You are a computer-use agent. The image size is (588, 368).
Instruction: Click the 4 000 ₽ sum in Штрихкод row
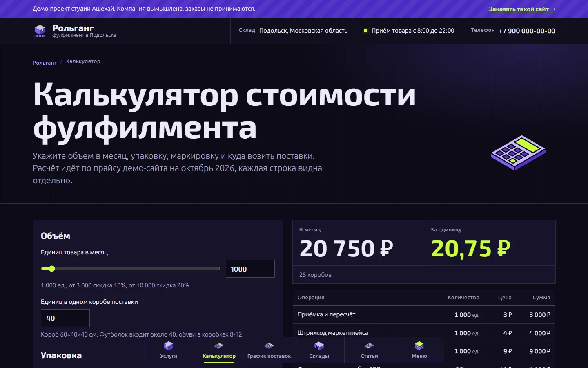pyautogui.click(x=540, y=333)
